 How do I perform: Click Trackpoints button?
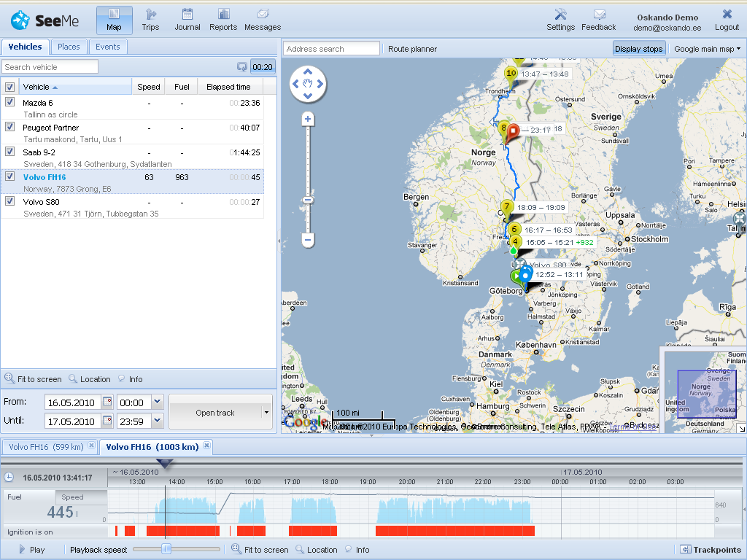point(711,550)
